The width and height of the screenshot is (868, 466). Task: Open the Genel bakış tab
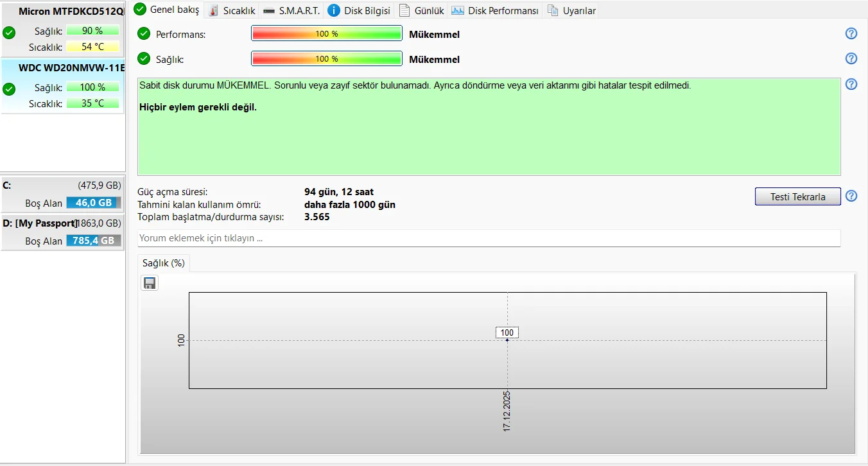(167, 10)
